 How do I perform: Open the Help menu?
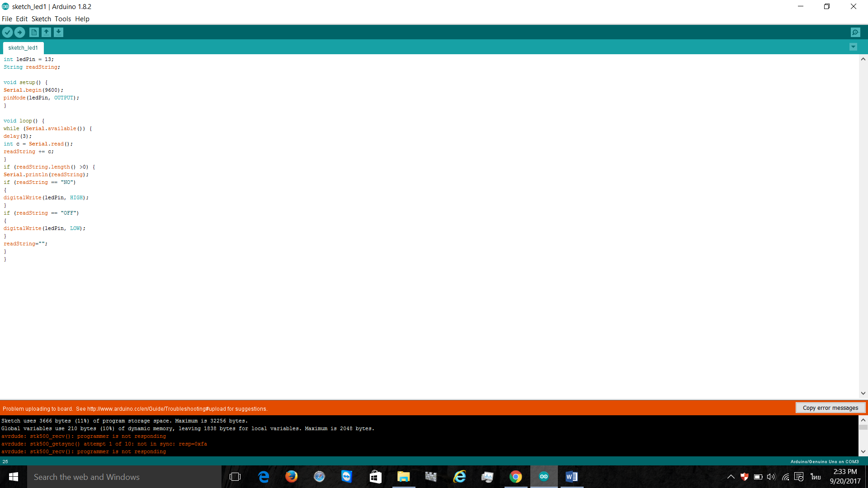tap(82, 19)
